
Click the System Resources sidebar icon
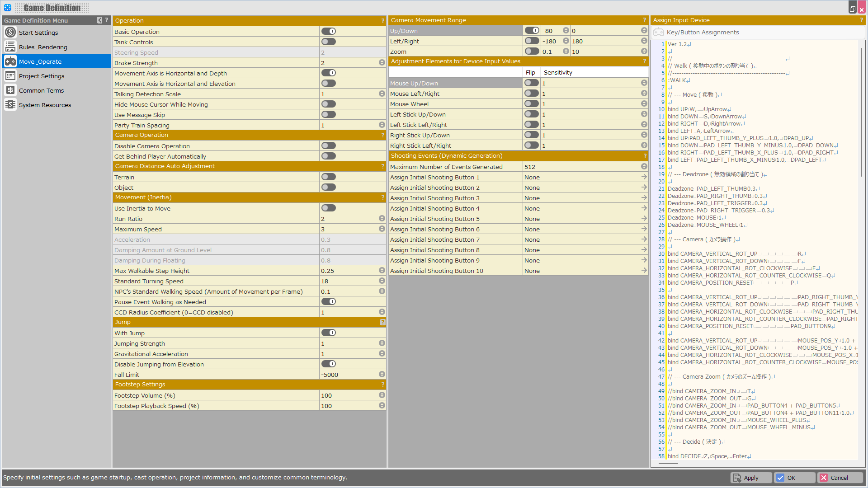tap(10, 105)
